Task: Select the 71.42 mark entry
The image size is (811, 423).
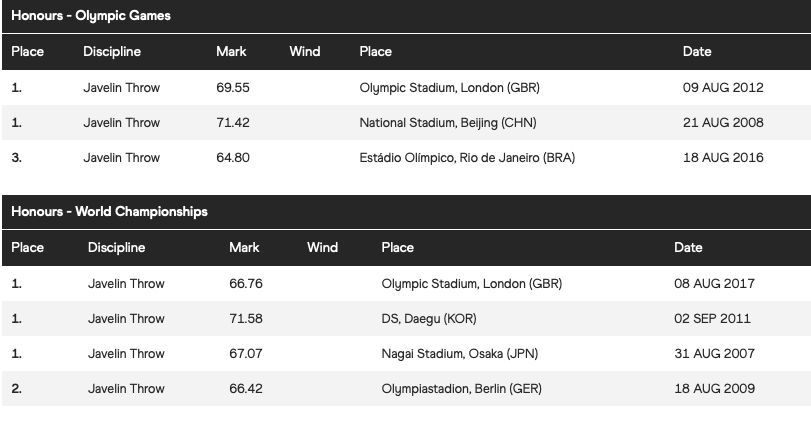Action: [233, 123]
